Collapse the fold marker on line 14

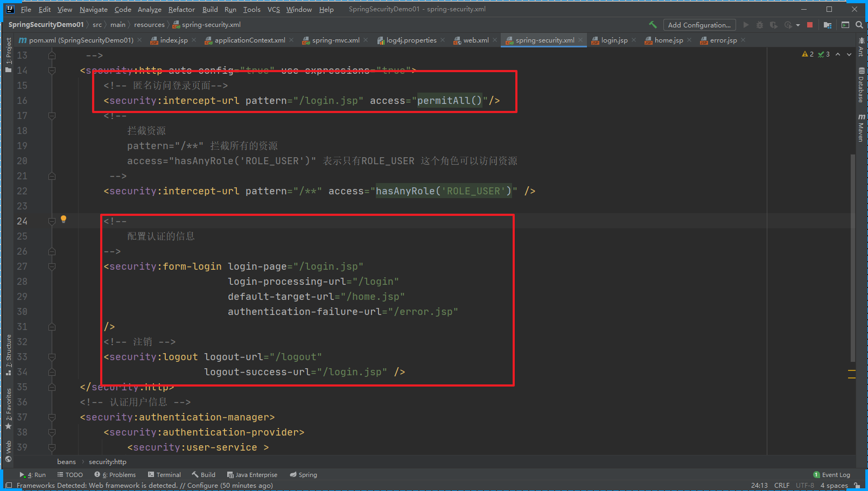pos(52,71)
